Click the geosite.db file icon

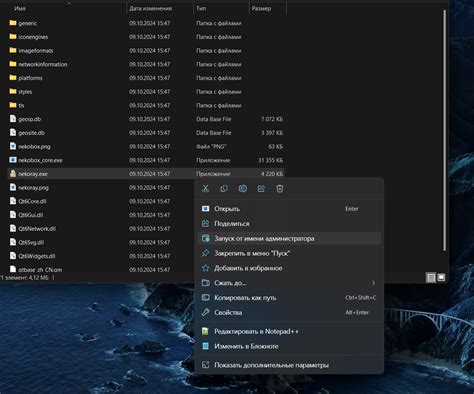coord(13,132)
